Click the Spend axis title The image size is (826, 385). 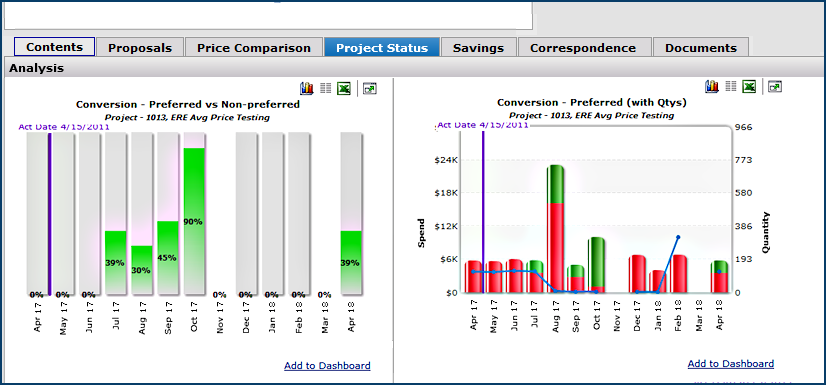[x=421, y=233]
